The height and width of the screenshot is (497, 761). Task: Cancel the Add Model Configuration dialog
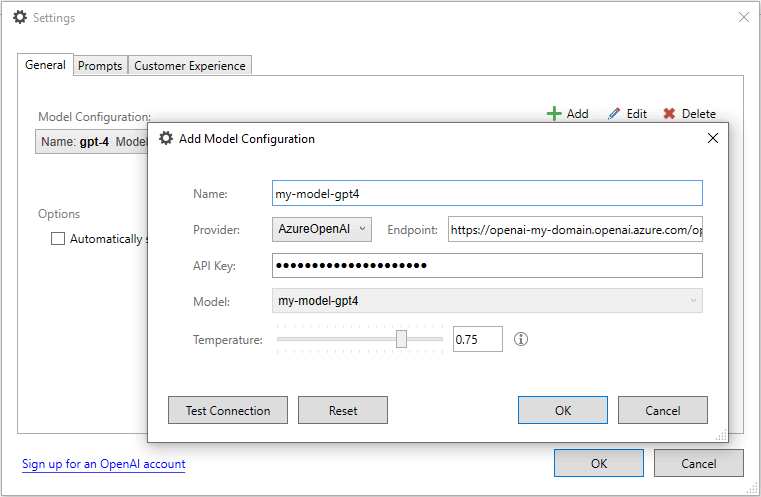(662, 410)
